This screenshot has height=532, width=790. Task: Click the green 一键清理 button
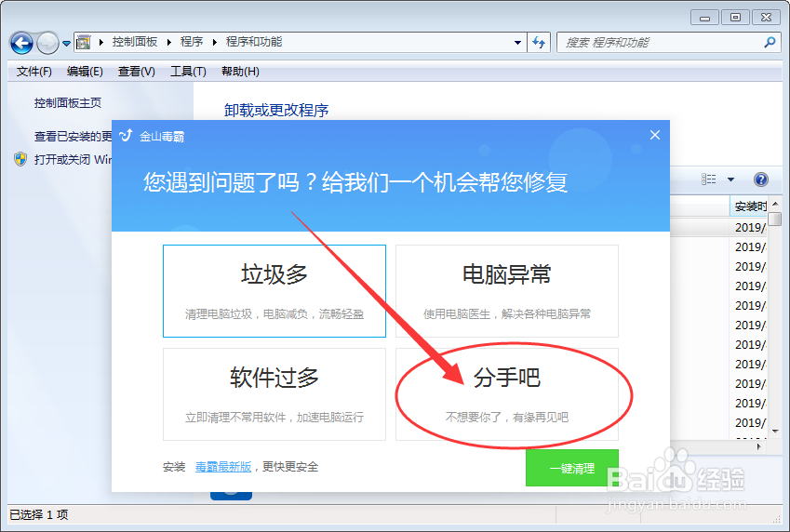(572, 468)
